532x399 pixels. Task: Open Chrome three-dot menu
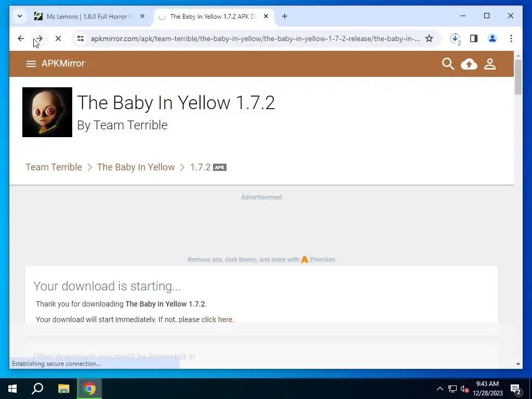tap(511, 38)
